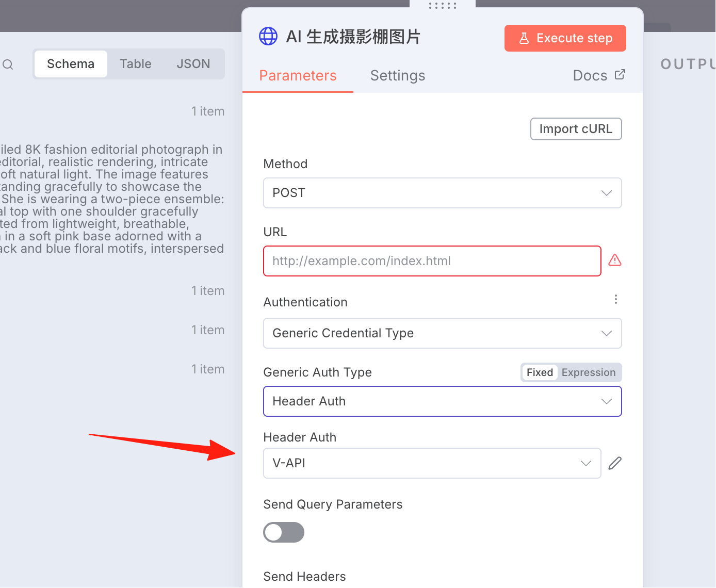Open the Authentication three-dot options menu
716x588 pixels.
pos(616,299)
